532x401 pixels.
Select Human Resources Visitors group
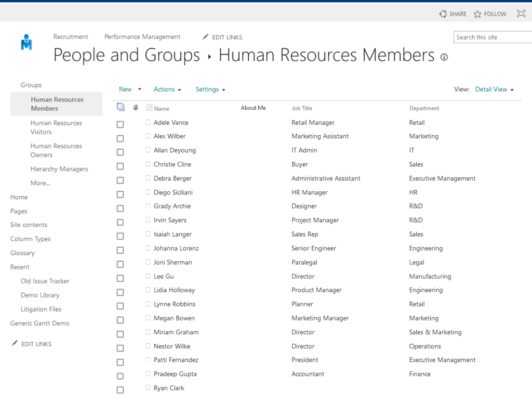(x=56, y=127)
